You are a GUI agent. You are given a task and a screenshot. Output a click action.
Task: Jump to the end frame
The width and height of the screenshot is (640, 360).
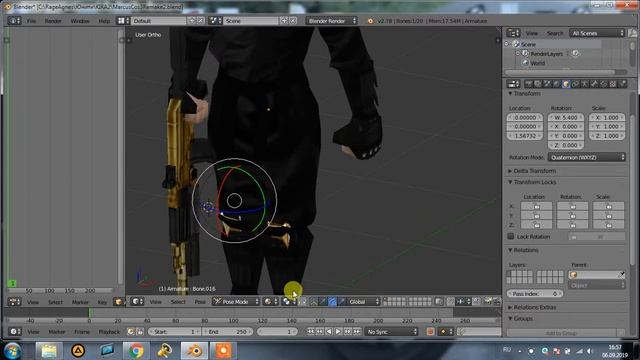pyautogui.click(x=357, y=332)
